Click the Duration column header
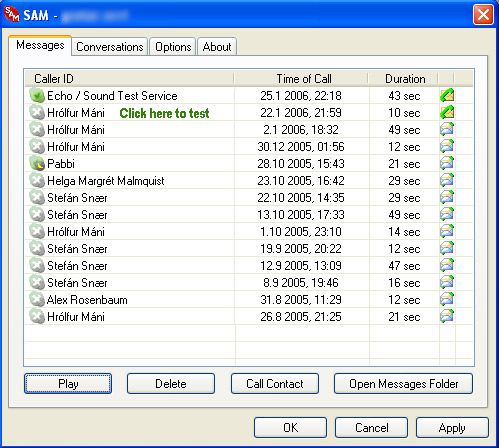 [x=404, y=79]
